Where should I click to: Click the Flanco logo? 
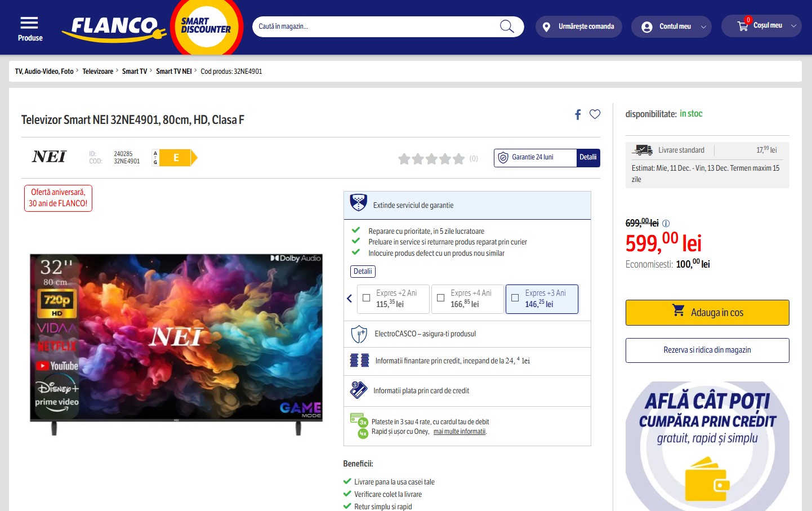pos(114,28)
